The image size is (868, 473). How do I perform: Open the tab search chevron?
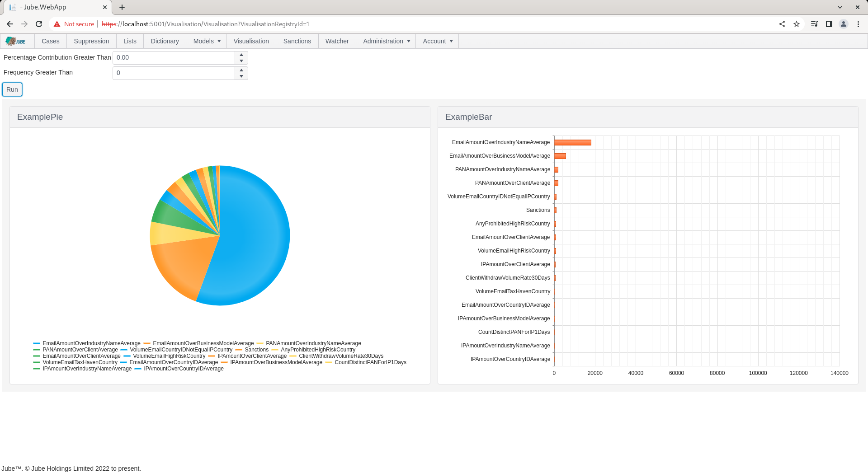pos(840,7)
